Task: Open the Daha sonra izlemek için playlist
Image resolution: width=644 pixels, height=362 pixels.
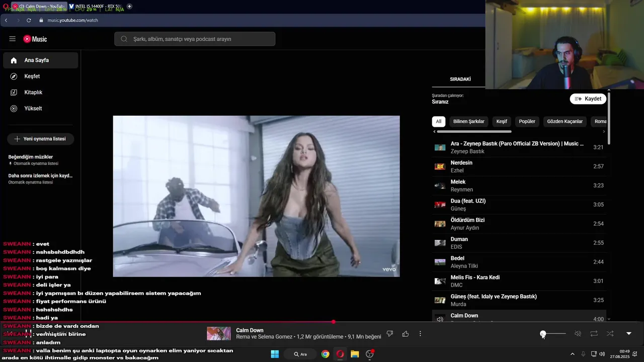Action: [40, 178]
